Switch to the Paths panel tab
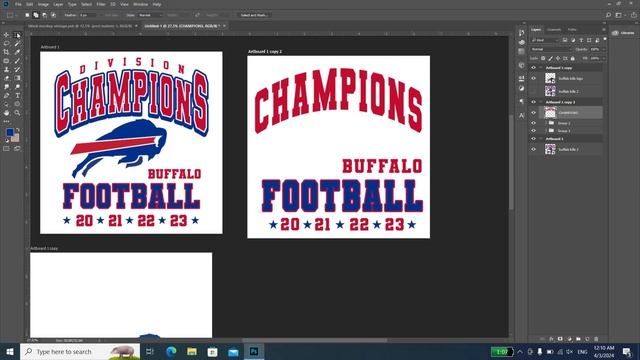Image resolution: width=640 pixels, height=360 pixels. (572, 30)
